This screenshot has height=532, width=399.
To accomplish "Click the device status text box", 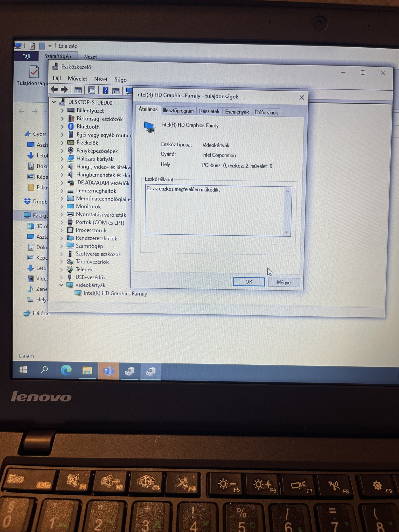I will pyautogui.click(x=218, y=211).
